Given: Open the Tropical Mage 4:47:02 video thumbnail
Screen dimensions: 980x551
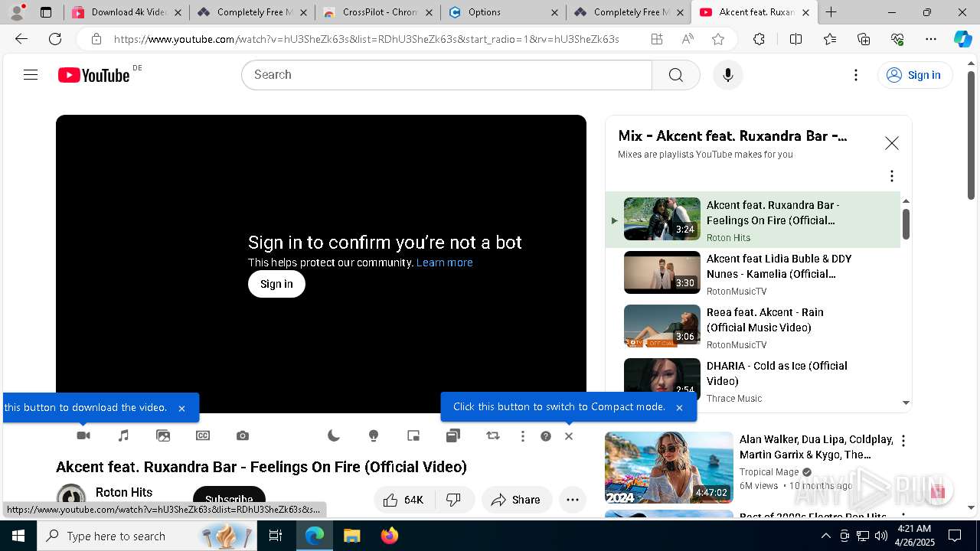Looking at the screenshot, I should click(669, 468).
